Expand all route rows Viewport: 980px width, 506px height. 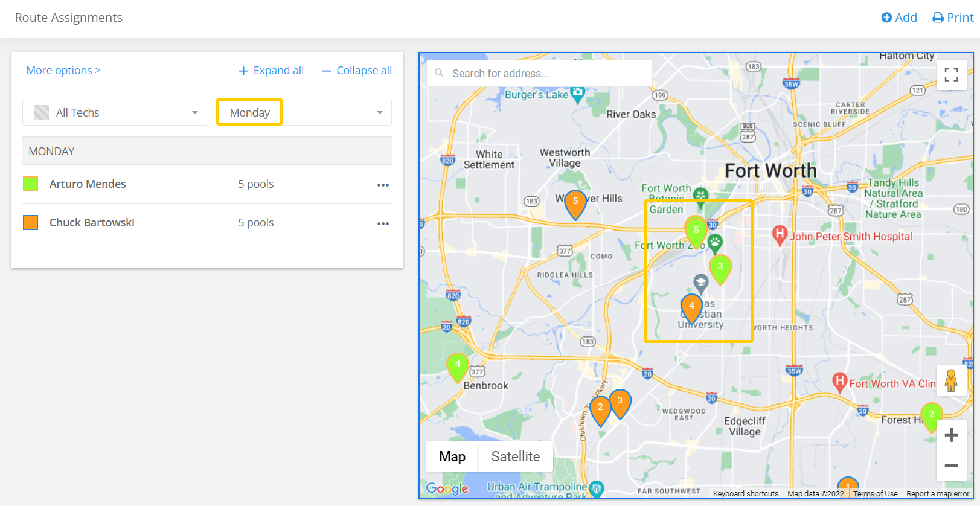coord(271,70)
